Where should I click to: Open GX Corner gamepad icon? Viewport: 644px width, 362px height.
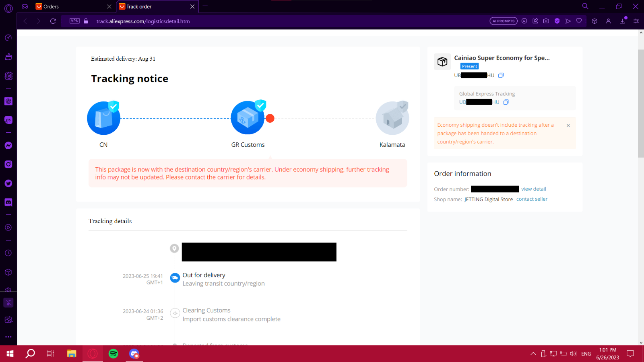25,6
